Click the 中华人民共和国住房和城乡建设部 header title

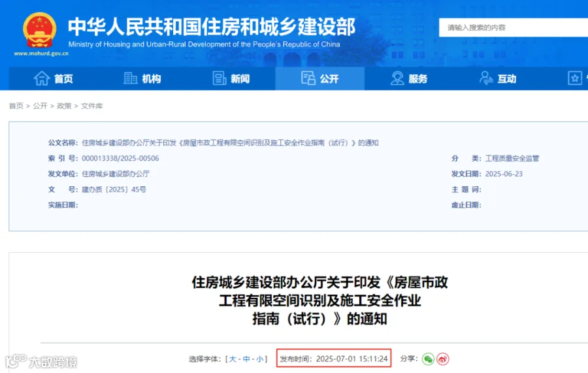(212, 27)
